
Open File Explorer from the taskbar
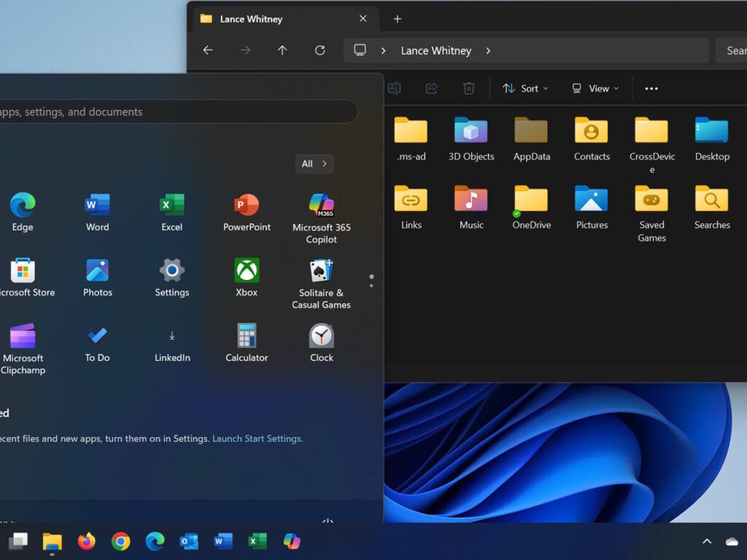click(x=53, y=542)
